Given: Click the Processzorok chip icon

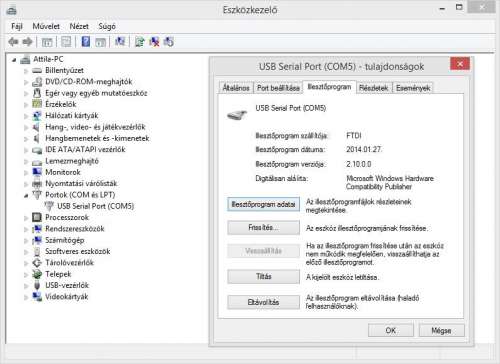Looking at the screenshot, I should (37, 218).
